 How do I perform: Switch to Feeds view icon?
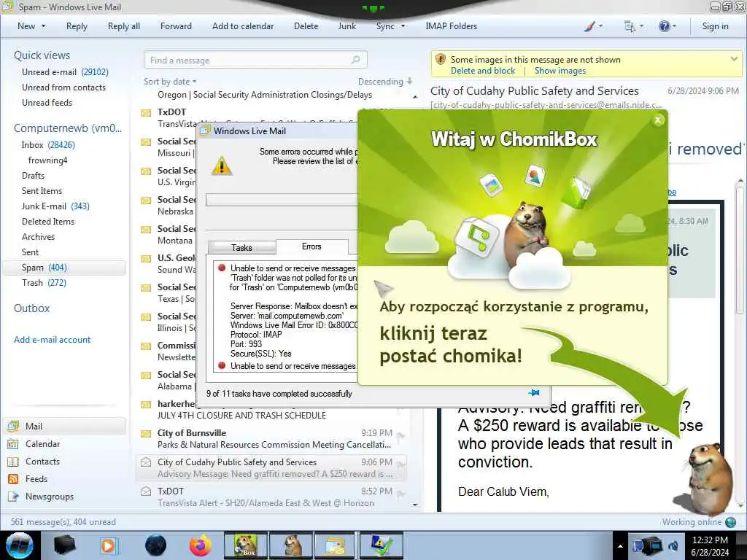[x=13, y=479]
